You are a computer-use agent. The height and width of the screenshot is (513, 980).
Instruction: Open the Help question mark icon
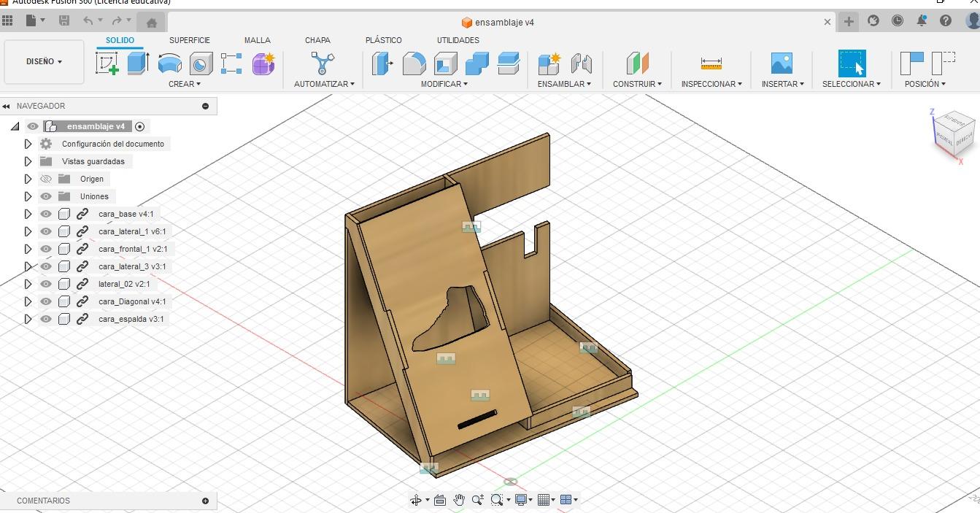946,21
